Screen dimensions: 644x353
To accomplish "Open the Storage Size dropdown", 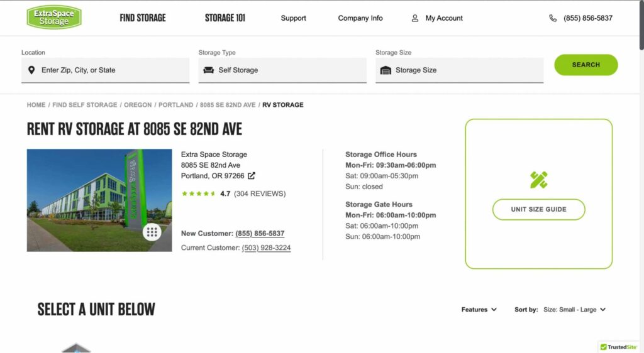I will (459, 70).
